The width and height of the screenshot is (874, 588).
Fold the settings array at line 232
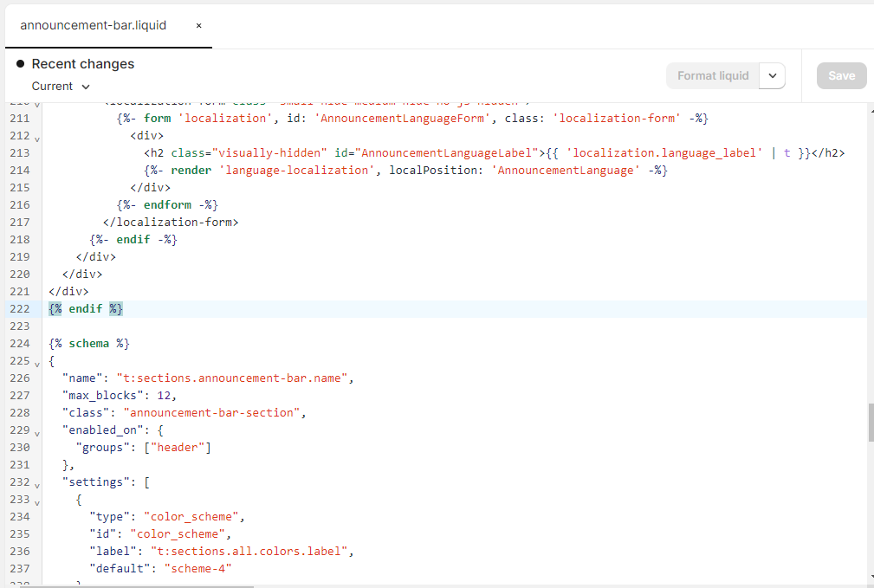[x=37, y=483]
